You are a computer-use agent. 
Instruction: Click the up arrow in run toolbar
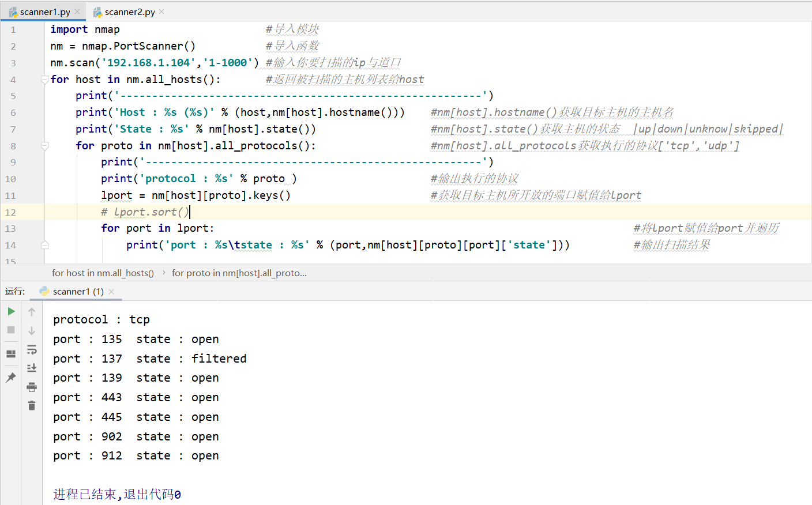(x=32, y=312)
